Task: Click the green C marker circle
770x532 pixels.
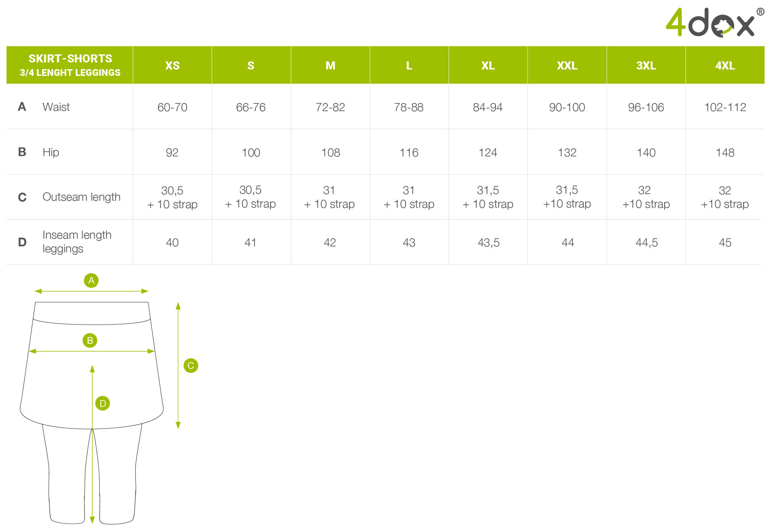Action: pyautogui.click(x=190, y=366)
